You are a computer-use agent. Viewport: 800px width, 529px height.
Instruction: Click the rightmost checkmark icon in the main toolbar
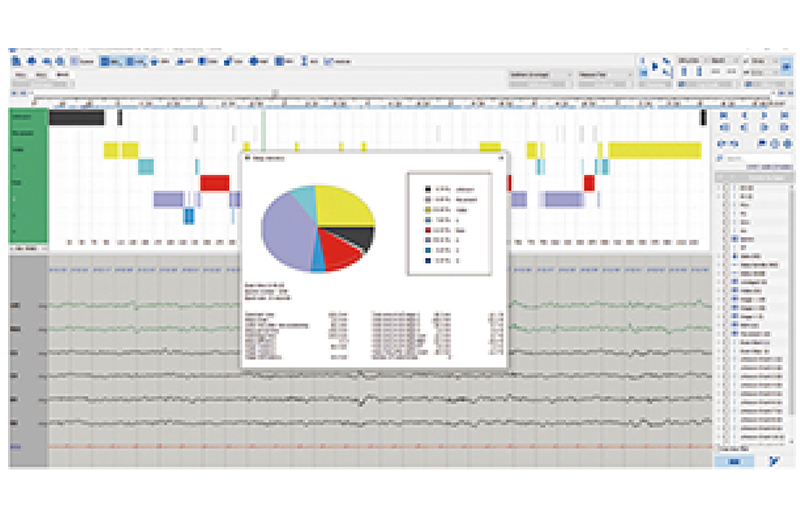(329, 62)
